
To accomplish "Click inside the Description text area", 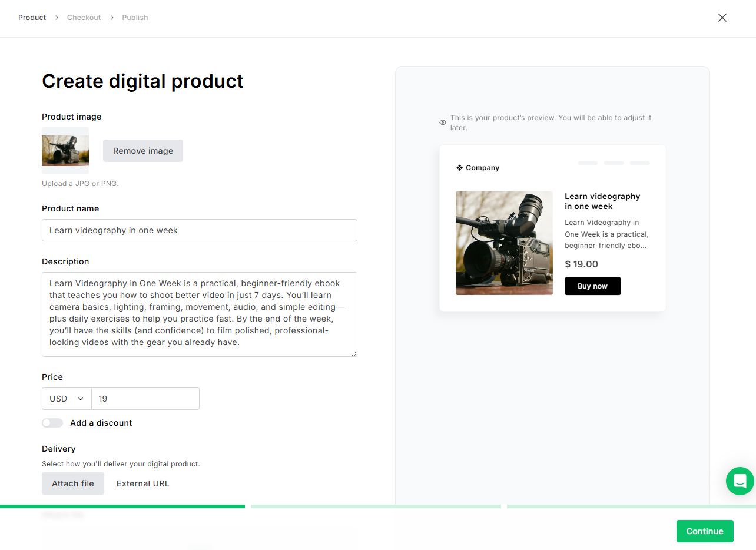I will coord(199,312).
